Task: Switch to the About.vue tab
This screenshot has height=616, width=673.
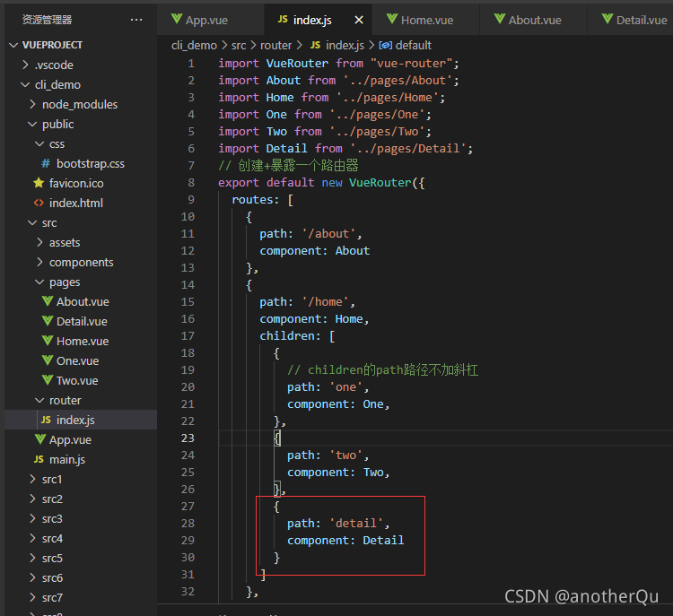Action: click(529, 20)
